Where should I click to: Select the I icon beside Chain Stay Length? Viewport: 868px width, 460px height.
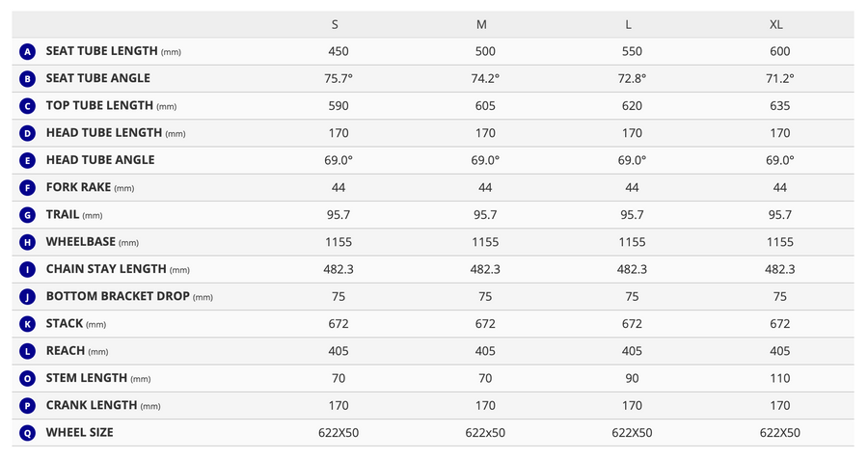coord(27,270)
